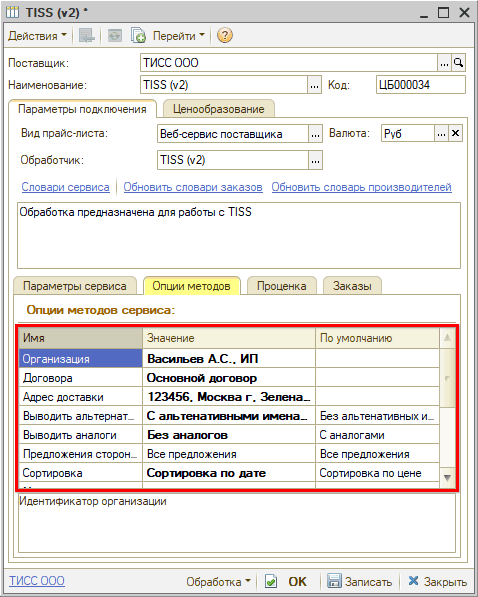
Task: Select the Опции методов tab
Action: 192,286
